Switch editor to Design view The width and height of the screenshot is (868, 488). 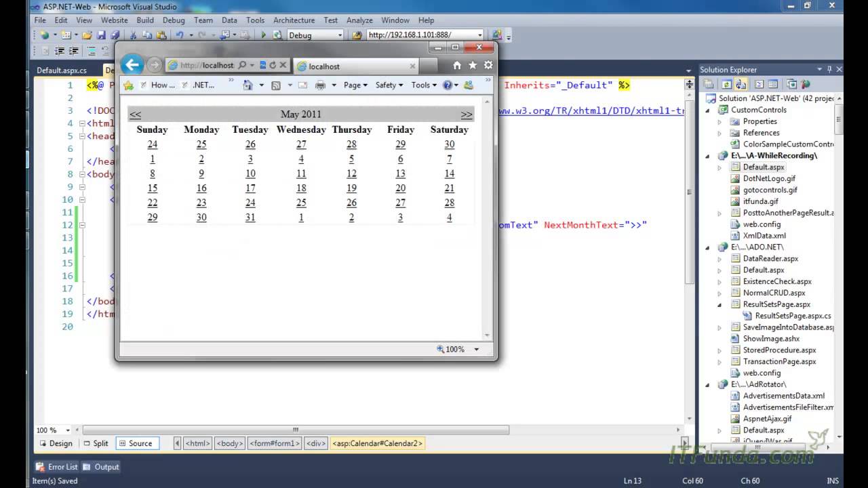[x=55, y=443]
